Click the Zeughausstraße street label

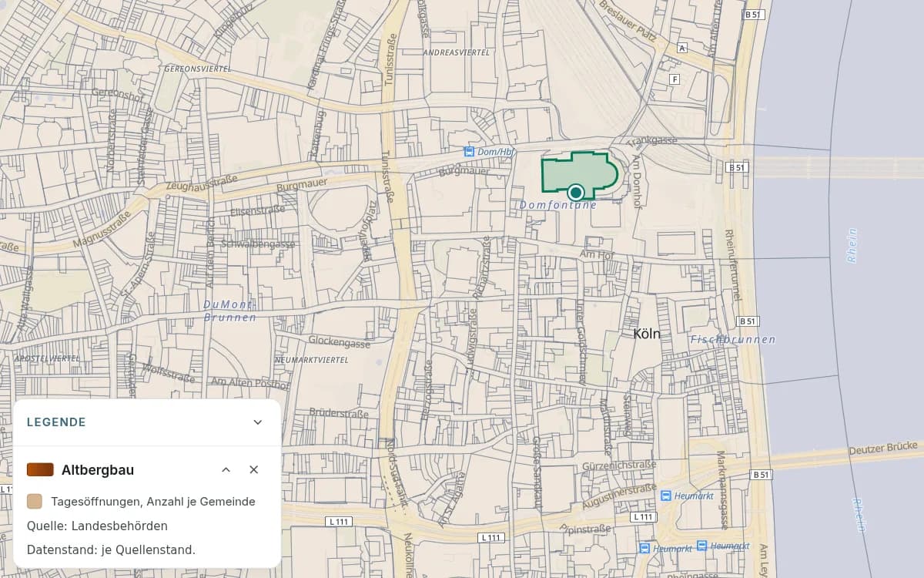click(201, 182)
